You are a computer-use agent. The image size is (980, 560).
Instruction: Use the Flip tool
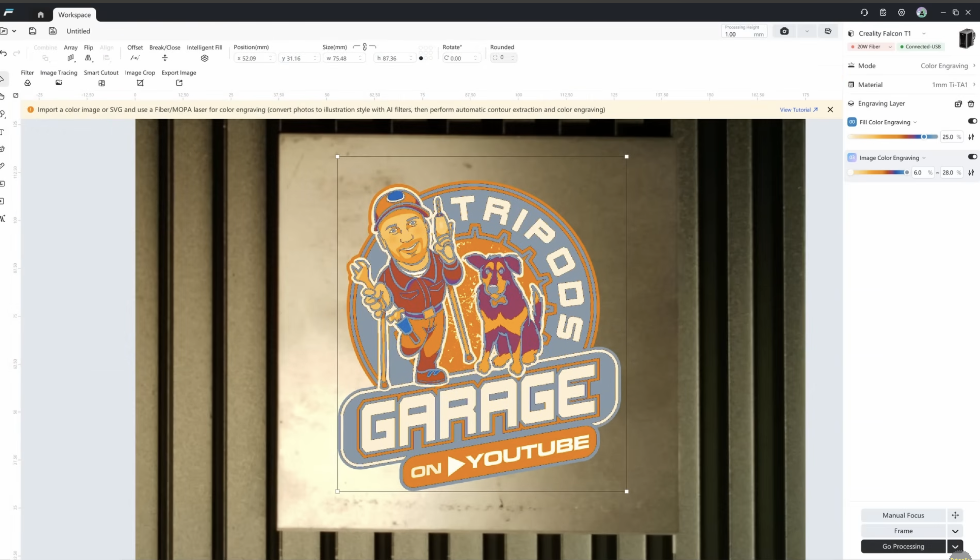click(88, 53)
